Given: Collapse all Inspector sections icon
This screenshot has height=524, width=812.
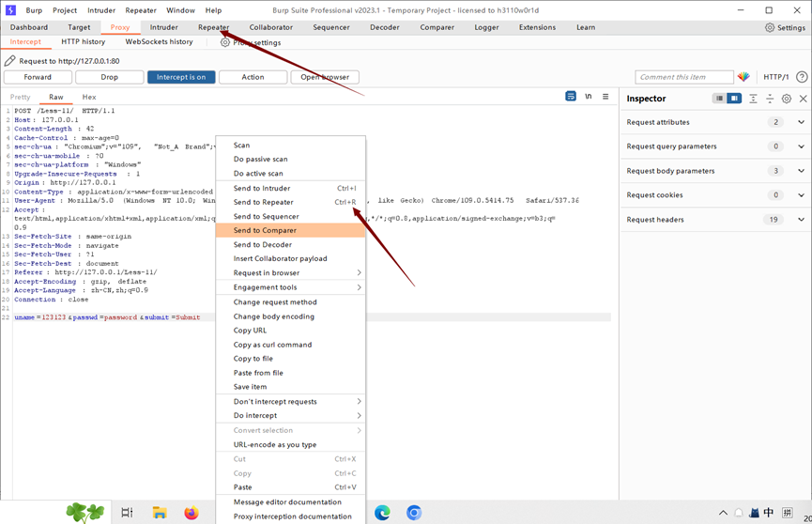Looking at the screenshot, I should (x=770, y=99).
